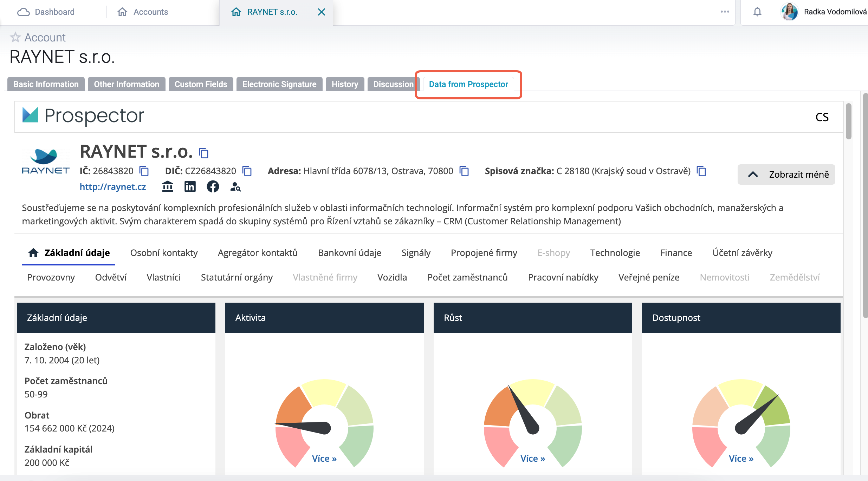Click Více link under Růst gauge

coord(532,459)
